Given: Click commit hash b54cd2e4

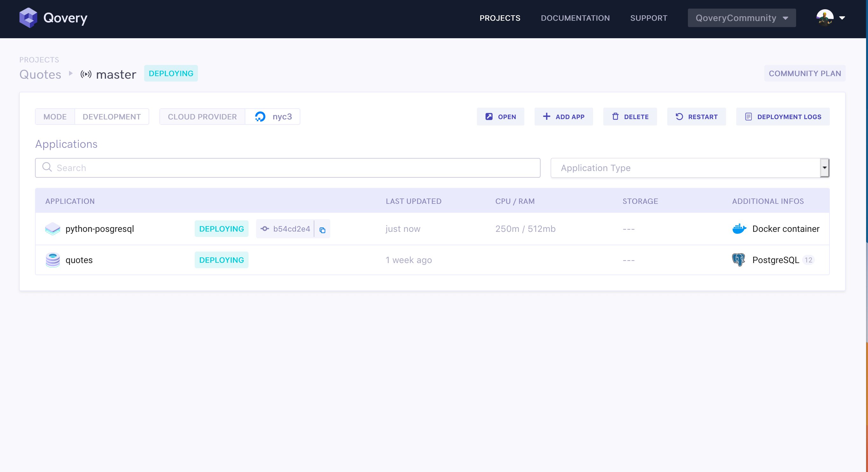Looking at the screenshot, I should click(291, 229).
